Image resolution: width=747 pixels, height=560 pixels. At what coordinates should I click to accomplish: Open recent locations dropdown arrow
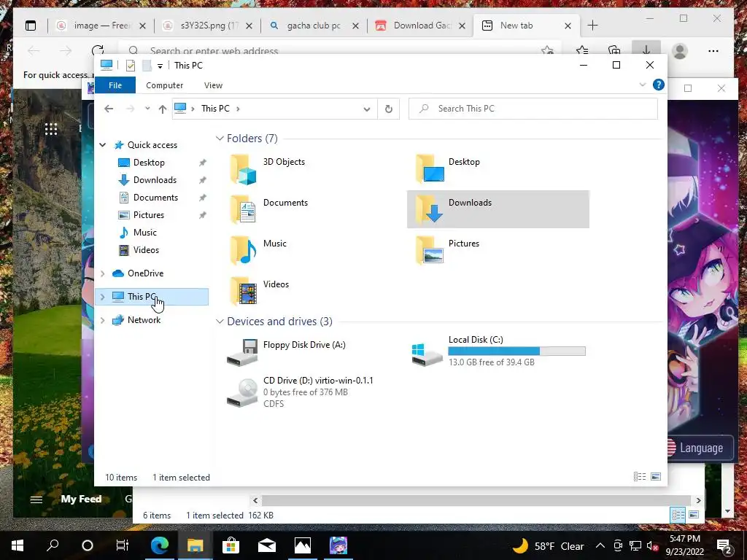point(147,109)
